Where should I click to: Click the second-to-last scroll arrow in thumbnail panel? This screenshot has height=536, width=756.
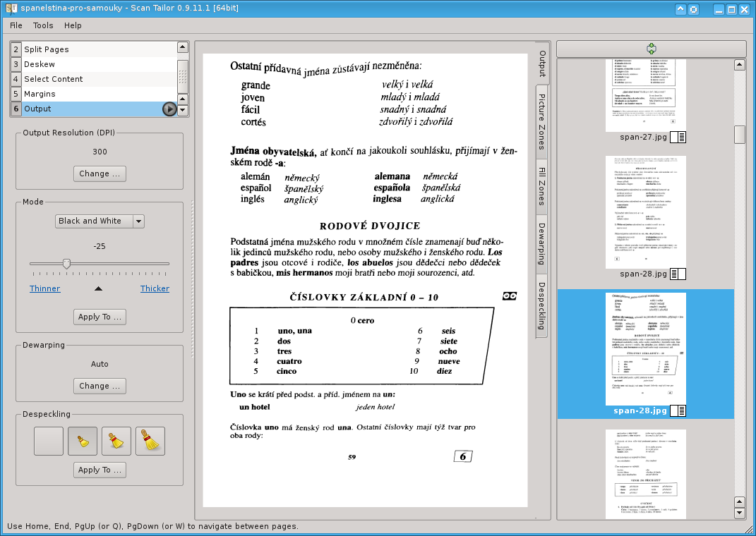pos(740,502)
